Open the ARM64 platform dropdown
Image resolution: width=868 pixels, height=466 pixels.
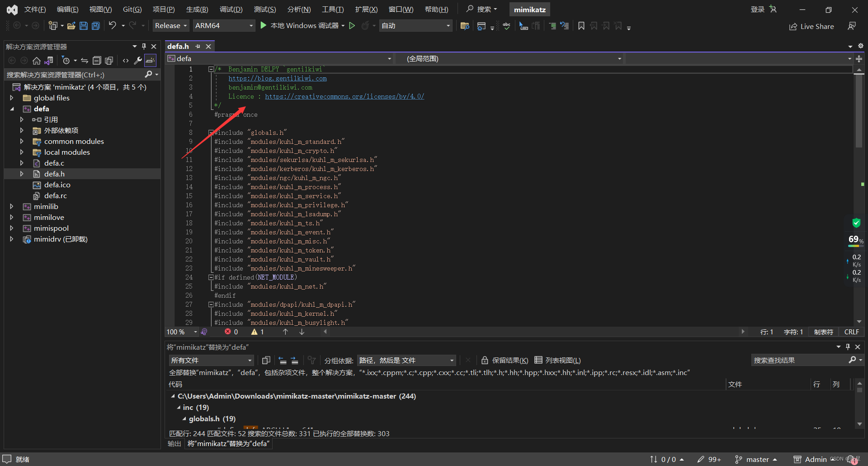tap(224, 26)
